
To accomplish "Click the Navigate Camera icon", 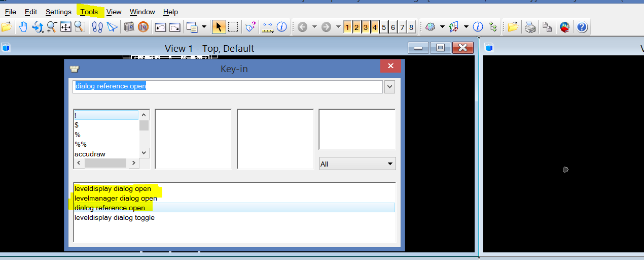I will click(x=129, y=27).
